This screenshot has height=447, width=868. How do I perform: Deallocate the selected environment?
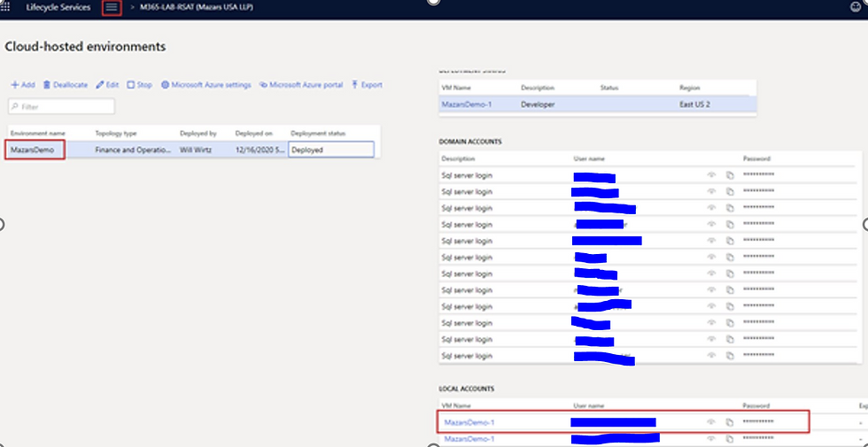[x=66, y=85]
